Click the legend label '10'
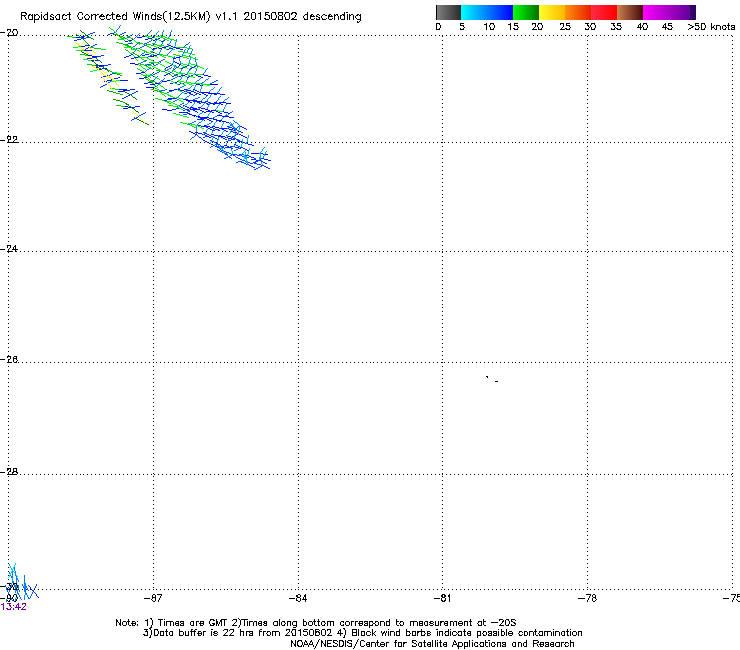Viewport: 740px width, 650px height. tap(489, 26)
